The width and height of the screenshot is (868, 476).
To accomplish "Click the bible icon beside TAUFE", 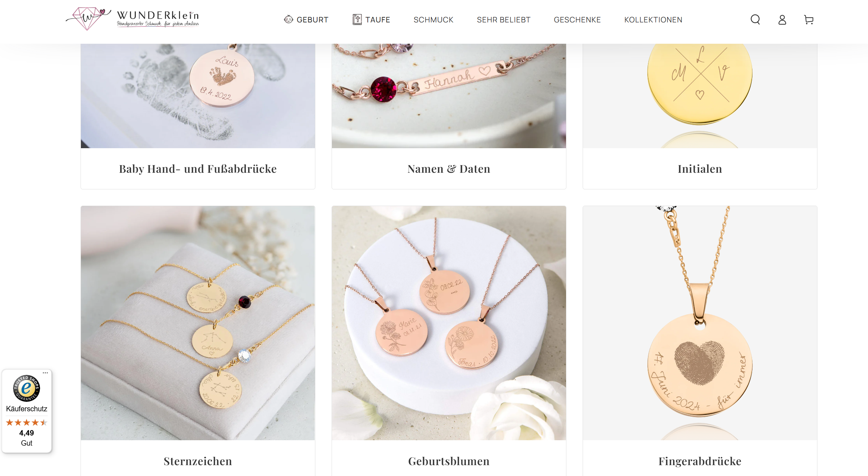I will (x=357, y=20).
